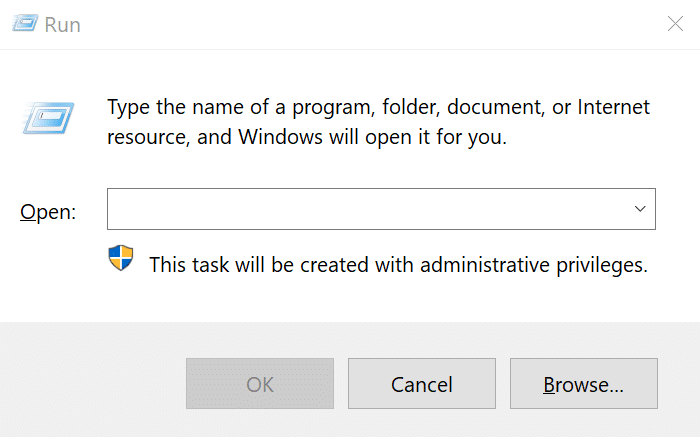
Task: Expand the Open history dropdown arrow
Action: (x=640, y=209)
